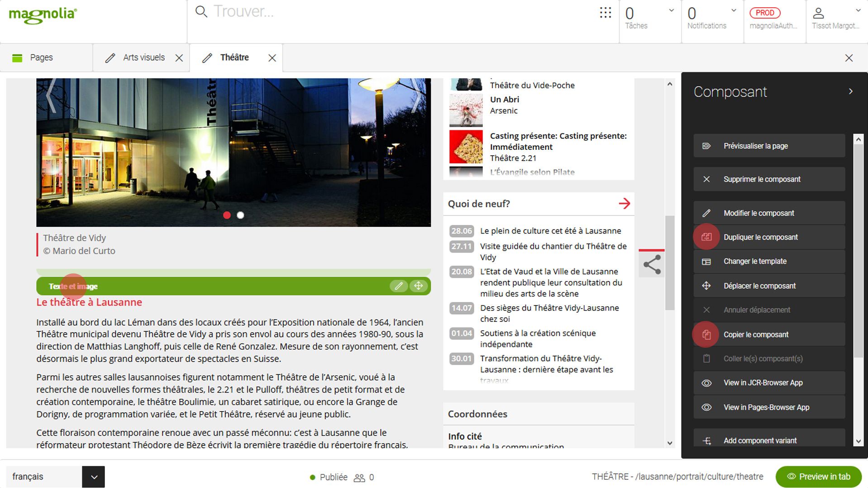
Task: Open the app launcher grid icon
Action: coord(605,13)
